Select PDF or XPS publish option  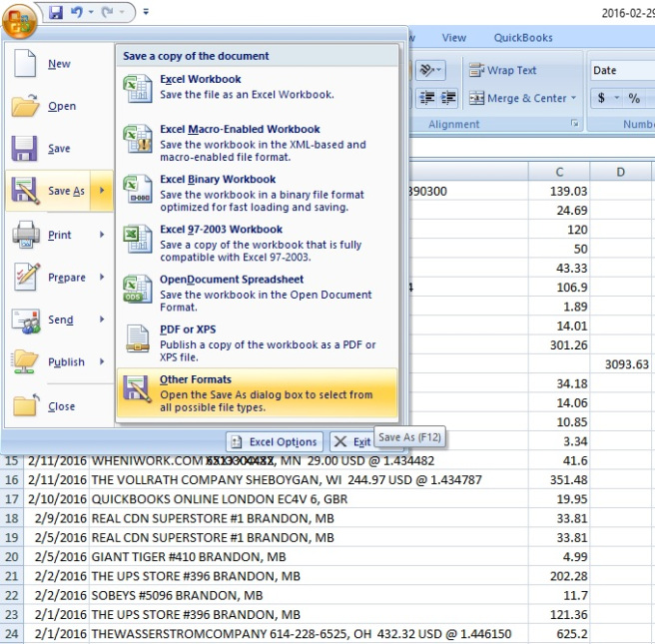pyautogui.click(x=257, y=342)
